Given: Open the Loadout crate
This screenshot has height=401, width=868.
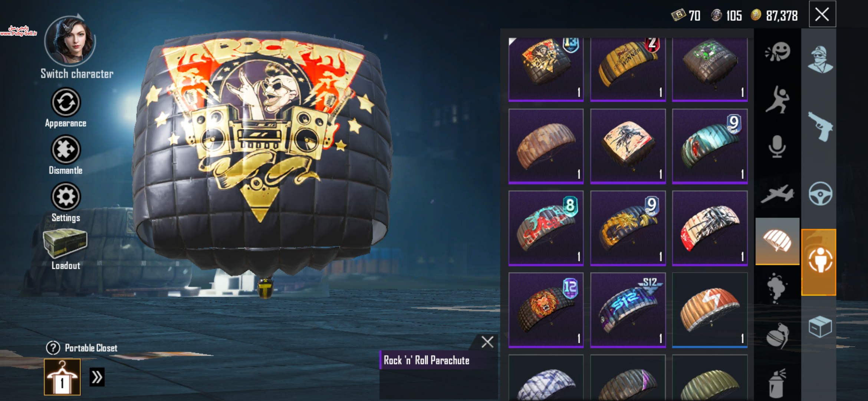Looking at the screenshot, I should [65, 244].
